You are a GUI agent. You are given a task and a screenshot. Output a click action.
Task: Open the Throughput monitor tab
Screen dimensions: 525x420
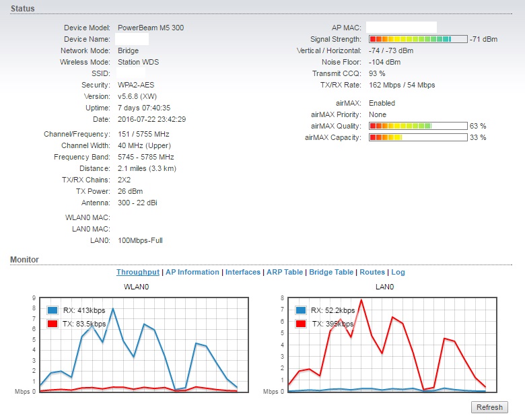(x=137, y=272)
